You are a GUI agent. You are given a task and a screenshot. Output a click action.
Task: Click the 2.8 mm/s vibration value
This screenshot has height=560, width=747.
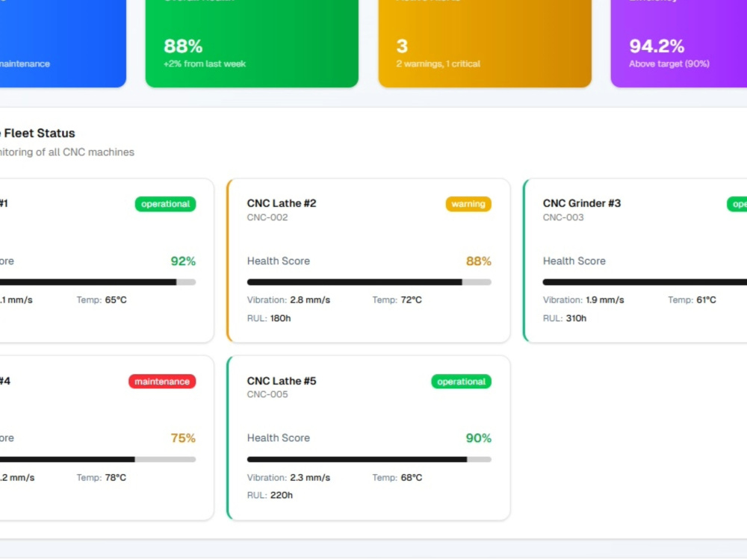coord(310,300)
